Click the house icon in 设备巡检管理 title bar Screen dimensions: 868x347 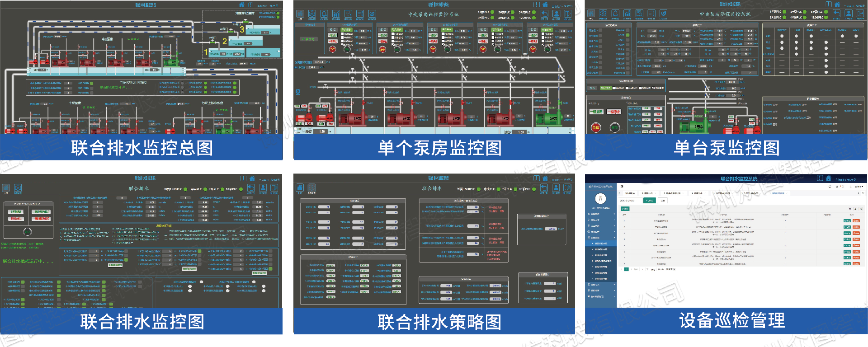[x=828, y=178]
